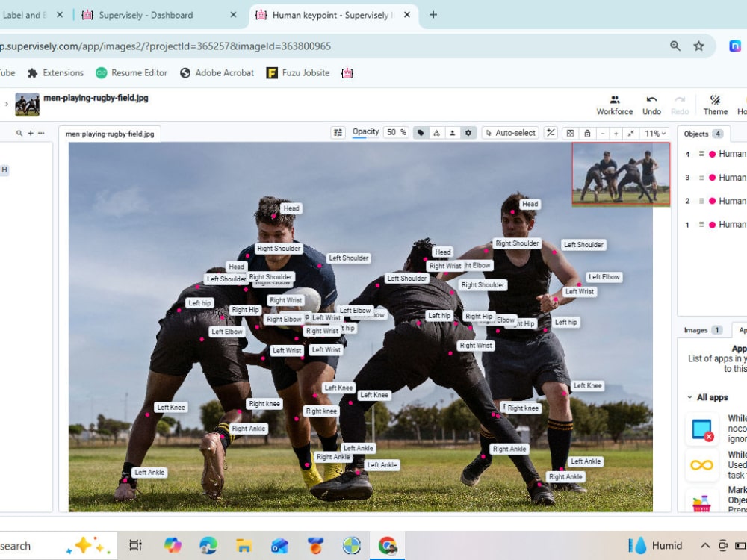Image resolution: width=747 pixels, height=560 pixels.
Task: Click the plus icon in left panel
Action: [x=31, y=134]
